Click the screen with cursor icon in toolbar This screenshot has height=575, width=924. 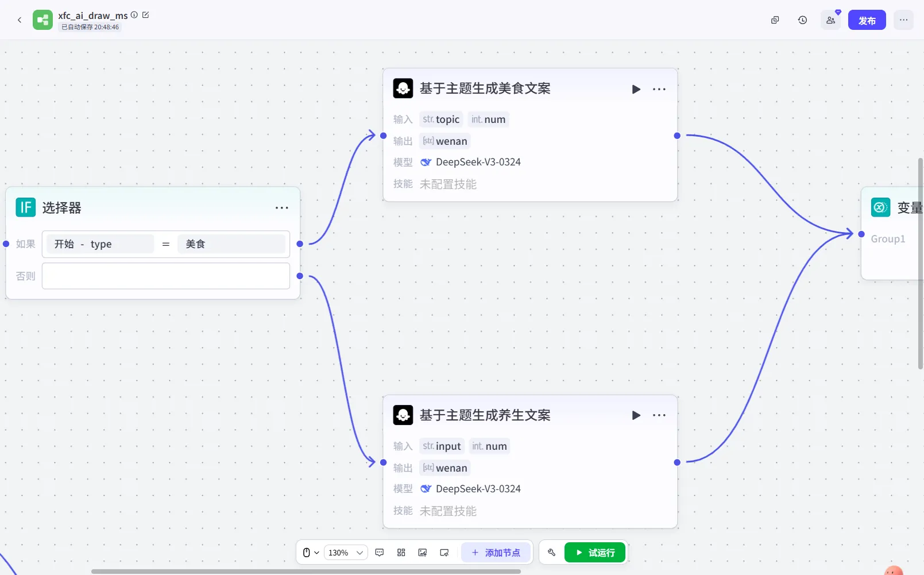click(444, 553)
